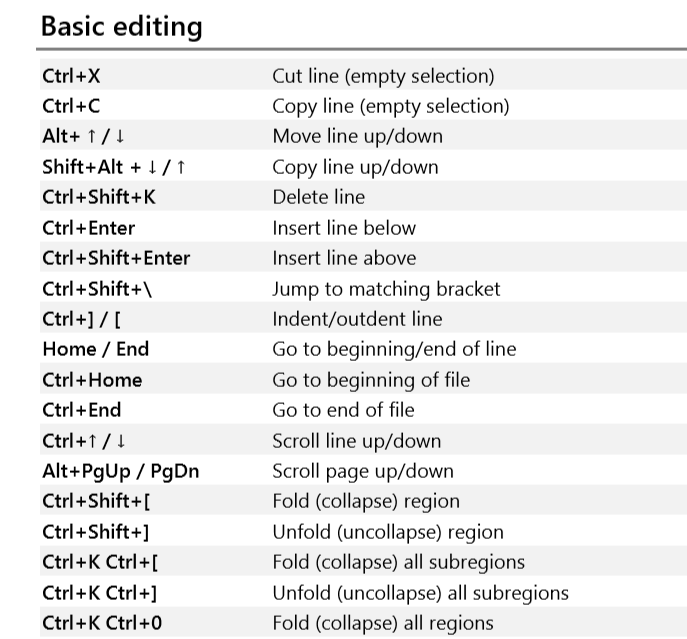This screenshot has width=687, height=639.
Task: Click the Ctrl+End shortcut text
Action: [x=82, y=410]
